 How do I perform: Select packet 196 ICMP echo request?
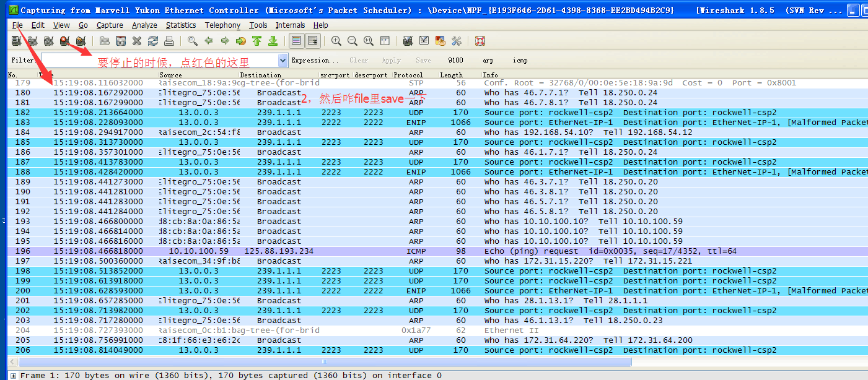tap(437, 251)
